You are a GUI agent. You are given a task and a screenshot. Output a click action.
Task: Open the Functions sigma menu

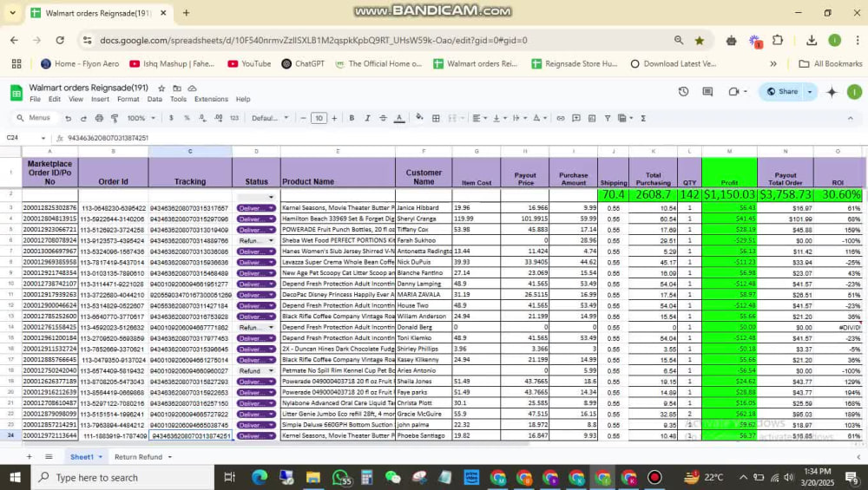coord(643,118)
